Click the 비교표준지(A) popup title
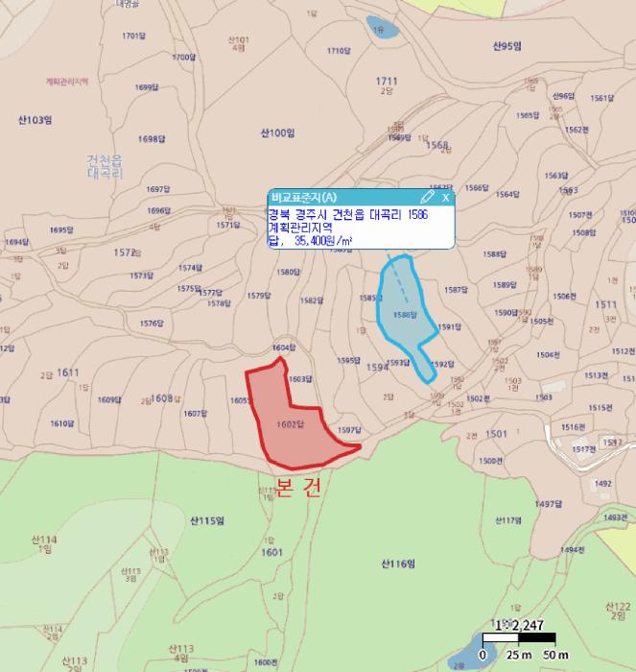 304,197
